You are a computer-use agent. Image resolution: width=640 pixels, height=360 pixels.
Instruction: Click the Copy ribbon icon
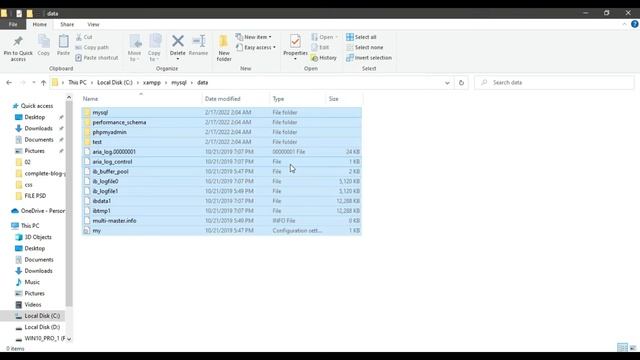[44, 45]
